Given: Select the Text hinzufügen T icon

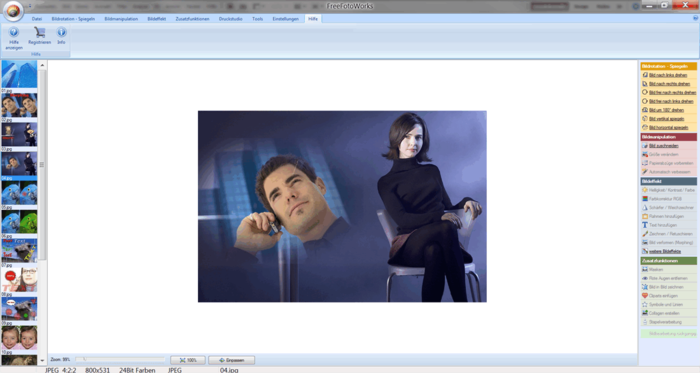Looking at the screenshot, I should click(x=645, y=225).
